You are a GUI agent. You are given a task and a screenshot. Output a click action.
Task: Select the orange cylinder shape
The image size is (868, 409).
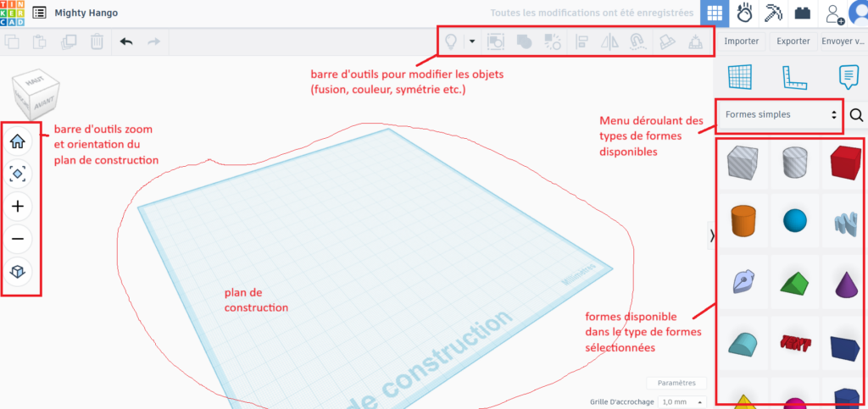[x=742, y=222]
